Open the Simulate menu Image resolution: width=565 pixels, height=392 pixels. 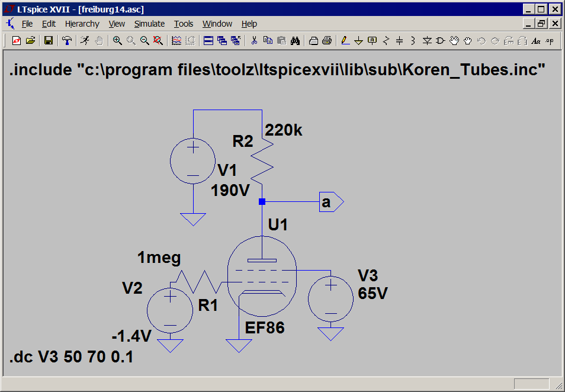[149, 24]
